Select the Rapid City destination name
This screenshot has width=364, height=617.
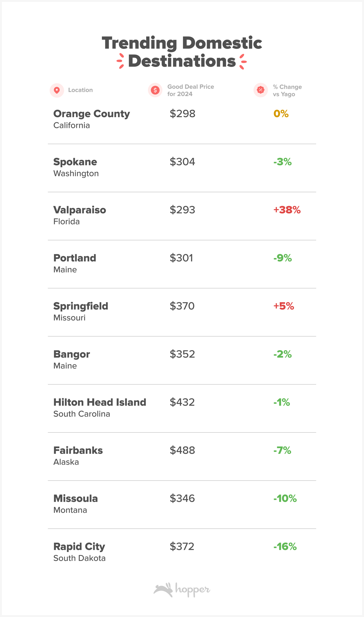pos(79,547)
